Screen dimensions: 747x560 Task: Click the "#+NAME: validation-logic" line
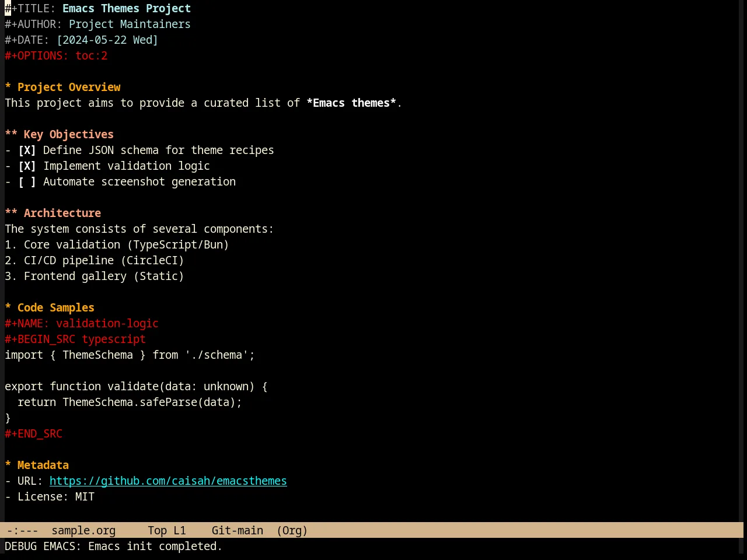82,323
